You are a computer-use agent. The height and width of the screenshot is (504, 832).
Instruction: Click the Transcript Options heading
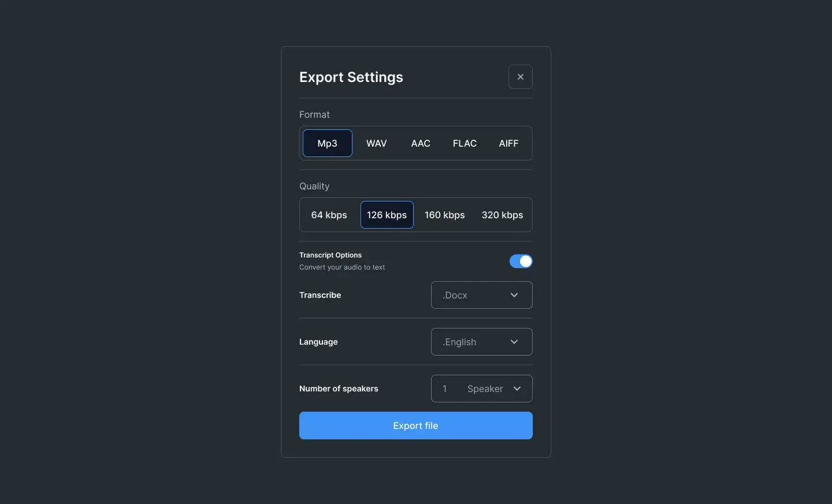(x=330, y=255)
